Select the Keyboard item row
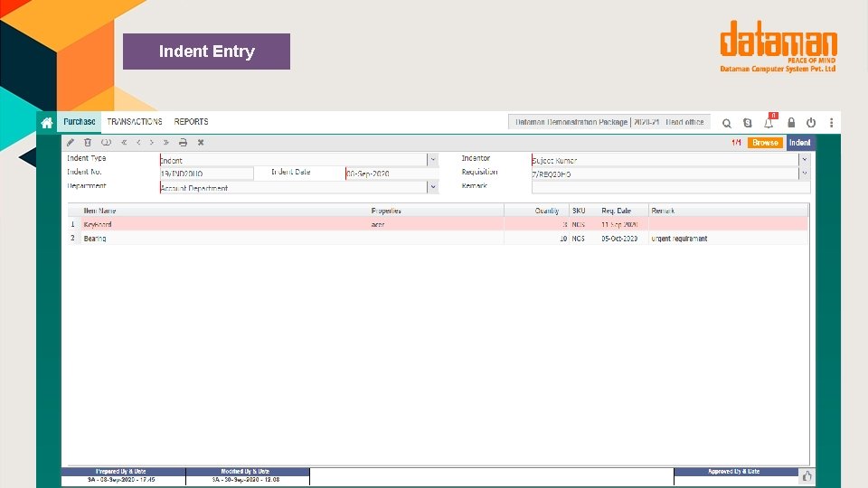The image size is (868, 488). coord(438,225)
